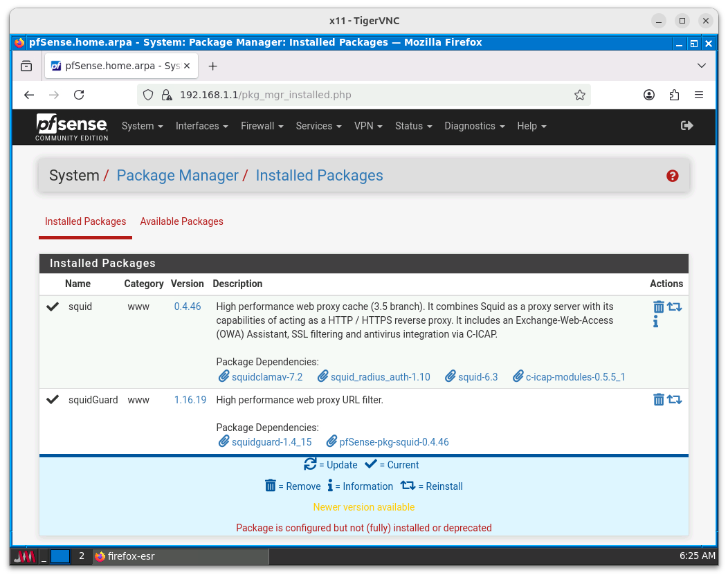Reload the page in Firefox
Screen dimensions: 728x577
point(79,95)
